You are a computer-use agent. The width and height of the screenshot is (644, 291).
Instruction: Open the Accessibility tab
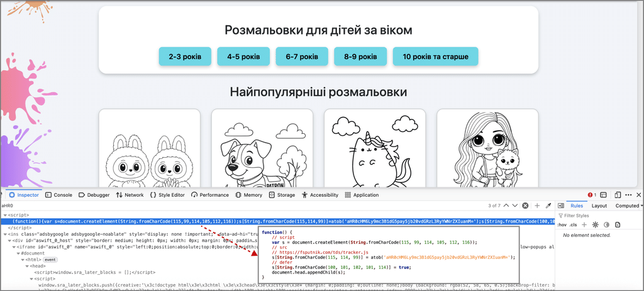[x=320, y=195]
